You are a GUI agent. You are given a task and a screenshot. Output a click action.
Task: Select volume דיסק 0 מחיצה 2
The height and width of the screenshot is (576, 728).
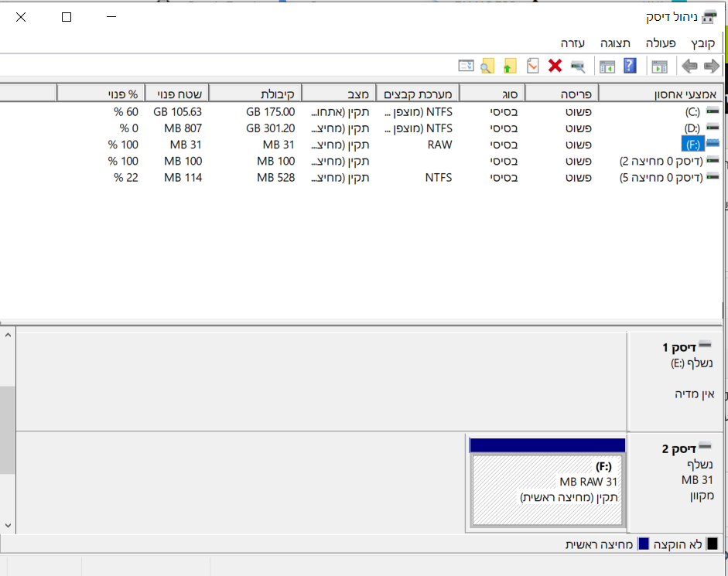tap(361, 161)
